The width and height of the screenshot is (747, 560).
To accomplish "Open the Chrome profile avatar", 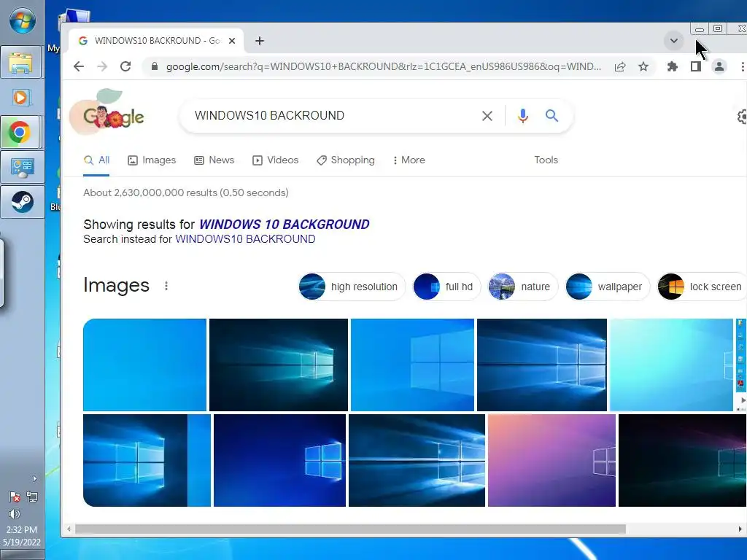I will 719,66.
